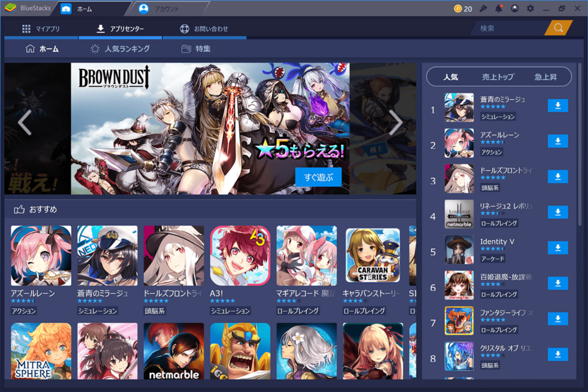588x392 pixels.
Task: Open Identity V title in the ranking
Action: pos(497,241)
